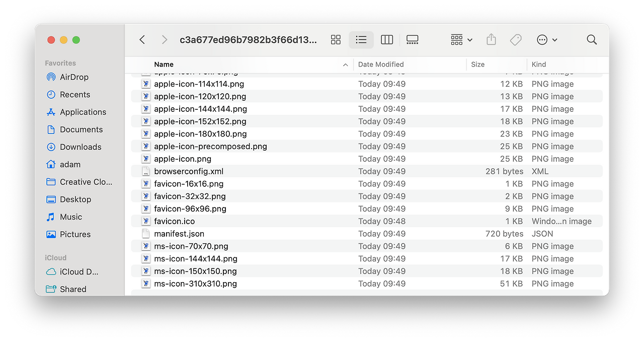Navigate forward with the forward arrow
Screen dimensions: 644x342
pyautogui.click(x=164, y=39)
